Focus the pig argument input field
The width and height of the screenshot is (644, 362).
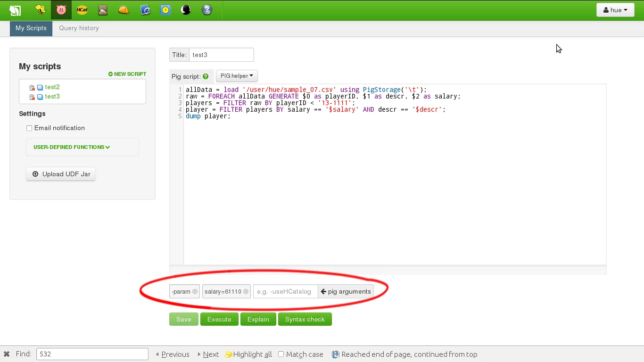286,292
